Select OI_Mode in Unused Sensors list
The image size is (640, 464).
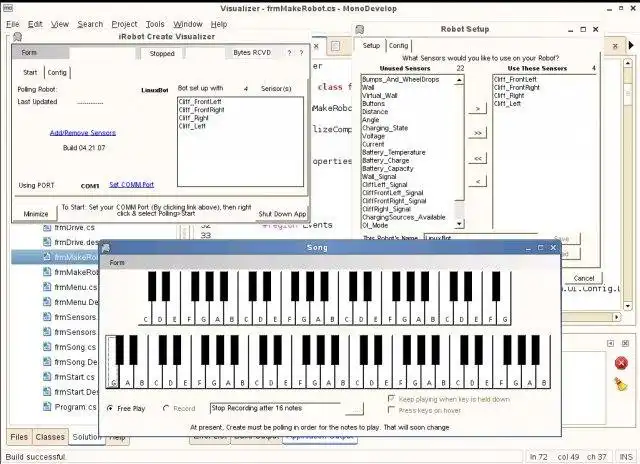coord(375,225)
